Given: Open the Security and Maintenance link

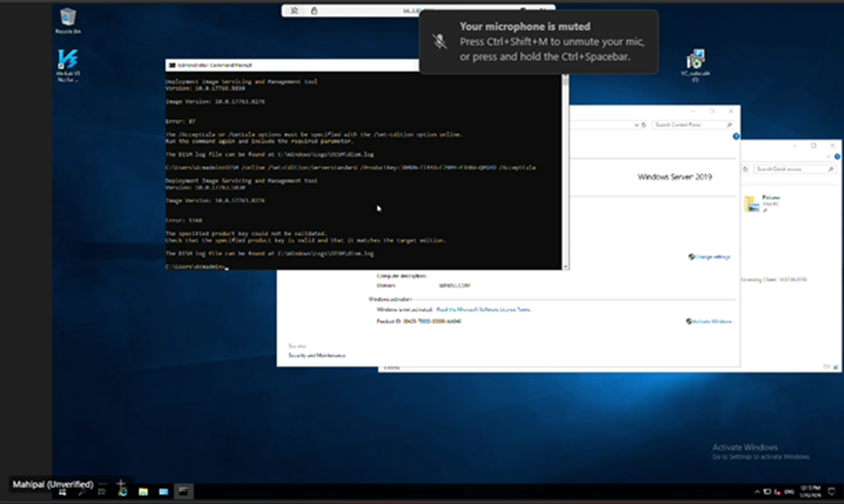Looking at the screenshot, I should click(x=316, y=355).
